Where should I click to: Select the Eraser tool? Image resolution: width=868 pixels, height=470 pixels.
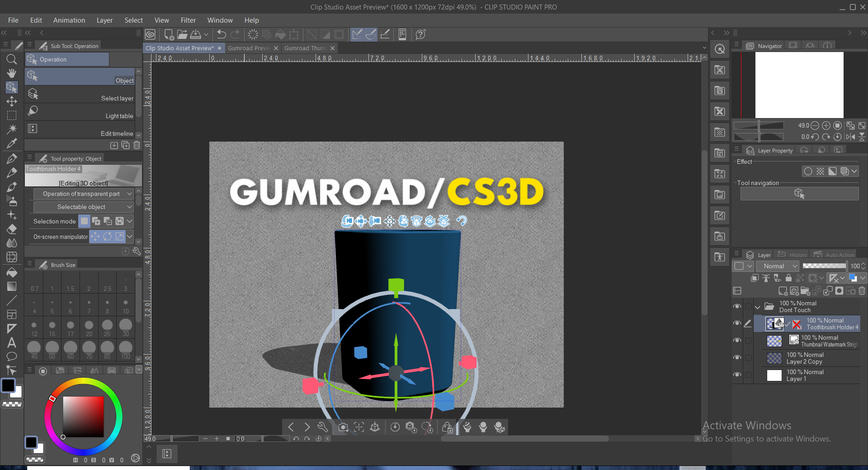tap(12, 229)
